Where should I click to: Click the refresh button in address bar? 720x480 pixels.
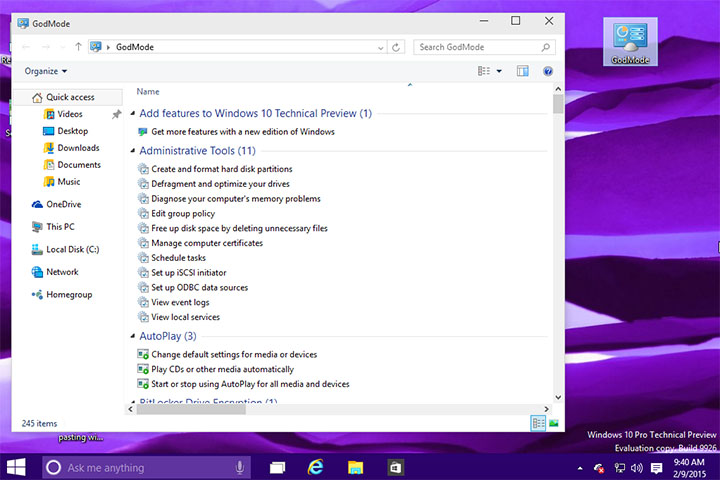click(x=397, y=47)
